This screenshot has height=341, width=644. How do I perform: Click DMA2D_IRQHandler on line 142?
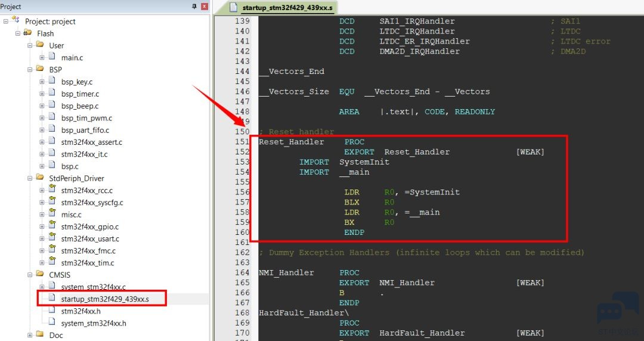point(419,51)
